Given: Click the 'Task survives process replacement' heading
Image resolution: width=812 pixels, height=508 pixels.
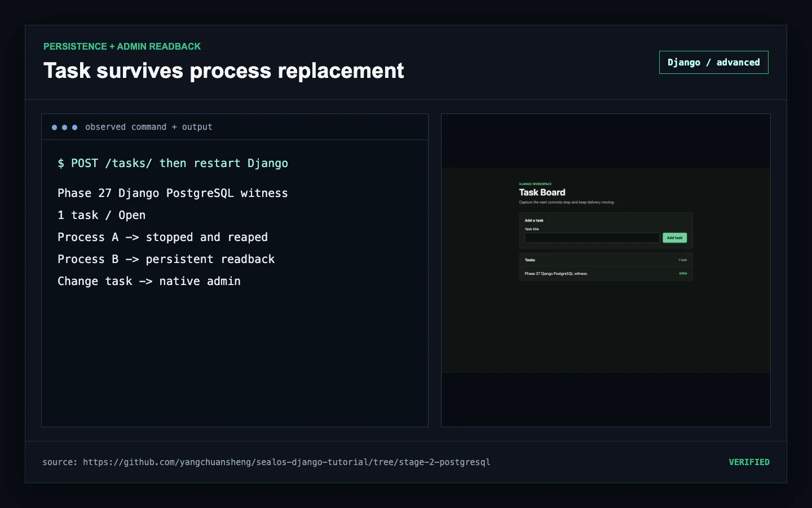Looking at the screenshot, I should (x=223, y=71).
